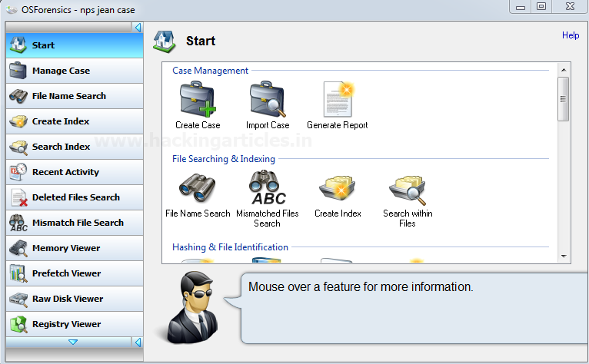Screen dimensions: 589x364
Task: Expand sidebar list with bottom down-arrow
Action: 73,342
